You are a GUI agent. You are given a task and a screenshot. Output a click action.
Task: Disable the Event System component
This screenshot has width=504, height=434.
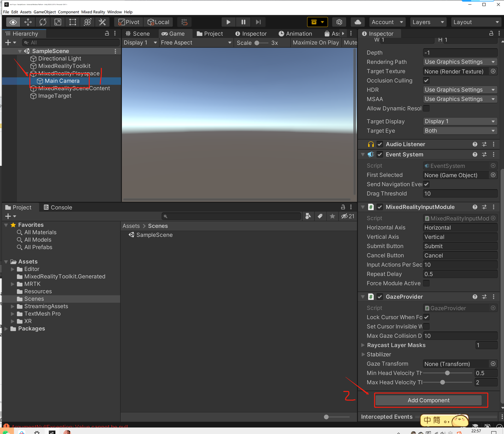pyautogui.click(x=380, y=155)
